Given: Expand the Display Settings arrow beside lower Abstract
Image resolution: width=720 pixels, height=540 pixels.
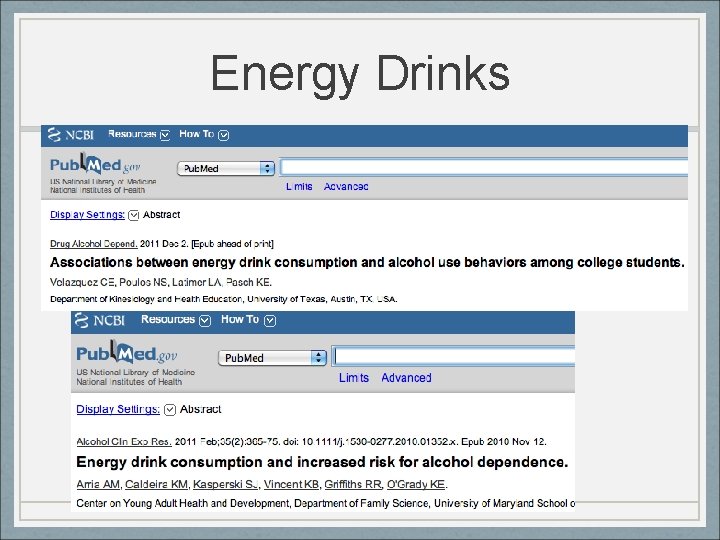Looking at the screenshot, I should pyautogui.click(x=170, y=410).
